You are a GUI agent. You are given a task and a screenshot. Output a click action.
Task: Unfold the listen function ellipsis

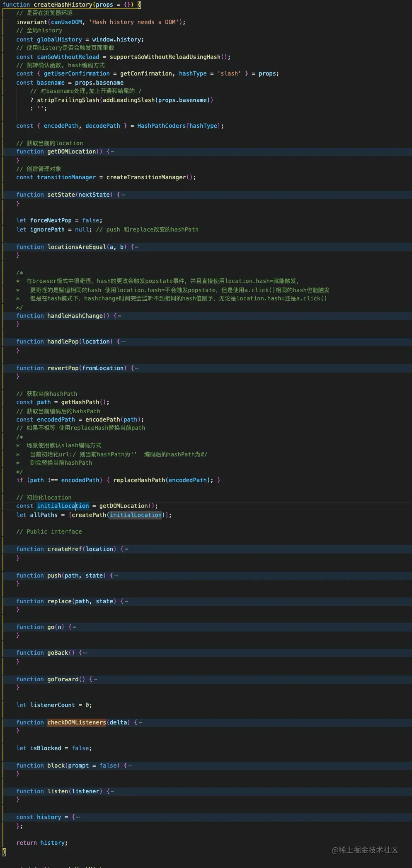113,791
